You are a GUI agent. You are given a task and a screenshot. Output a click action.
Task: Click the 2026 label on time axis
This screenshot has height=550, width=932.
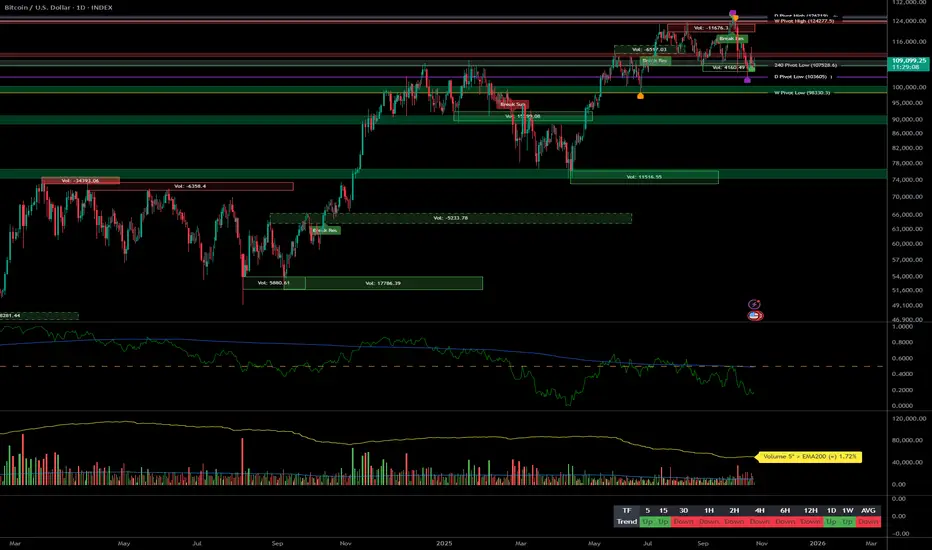click(817, 543)
